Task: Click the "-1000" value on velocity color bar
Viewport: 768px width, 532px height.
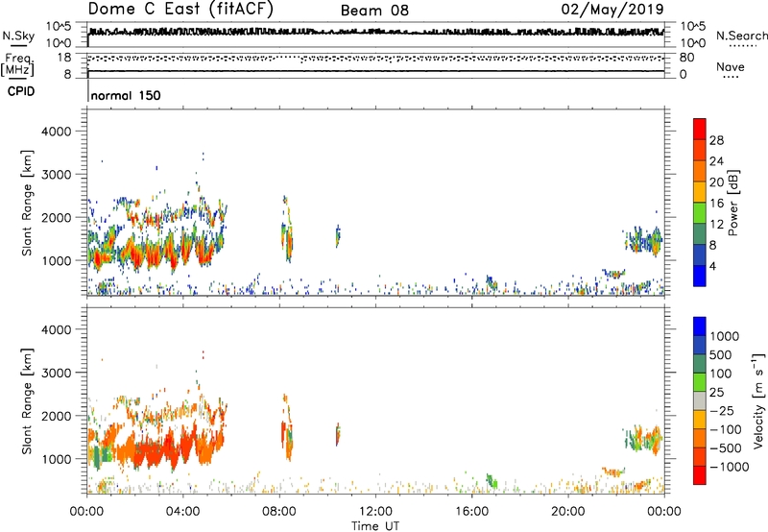Action: tap(729, 467)
